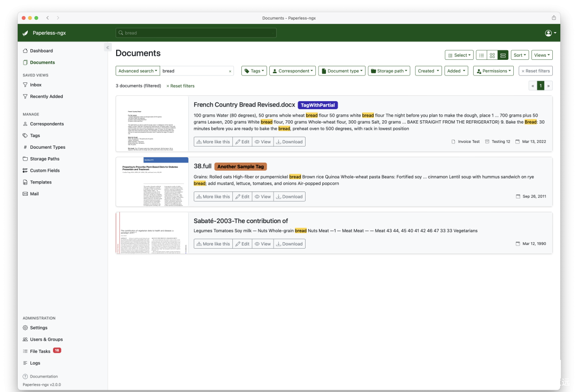Open the Sabaté-2003 document thumbnail

pos(152,233)
